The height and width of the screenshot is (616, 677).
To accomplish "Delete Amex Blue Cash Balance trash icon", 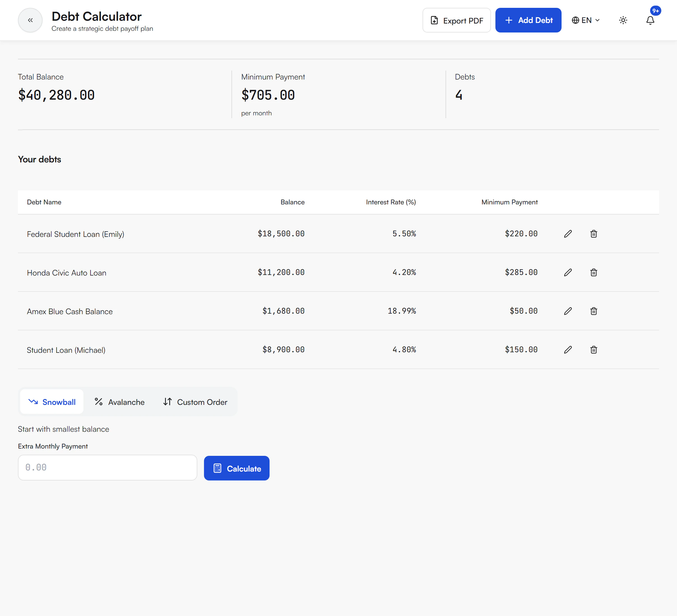I will point(593,311).
